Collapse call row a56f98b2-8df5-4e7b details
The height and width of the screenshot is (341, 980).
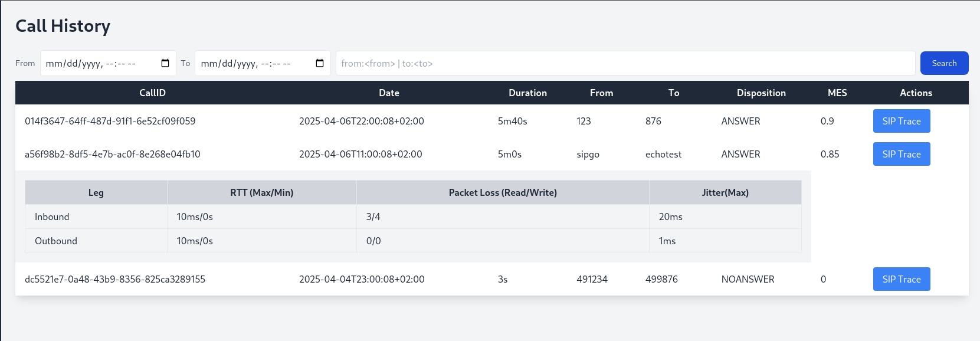tap(113, 154)
